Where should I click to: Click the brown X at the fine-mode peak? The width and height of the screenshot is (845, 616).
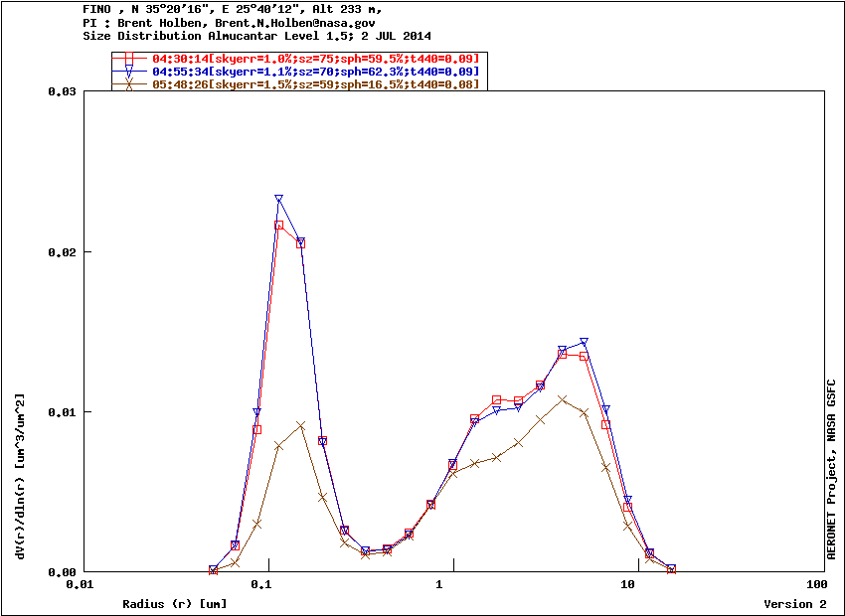point(300,425)
